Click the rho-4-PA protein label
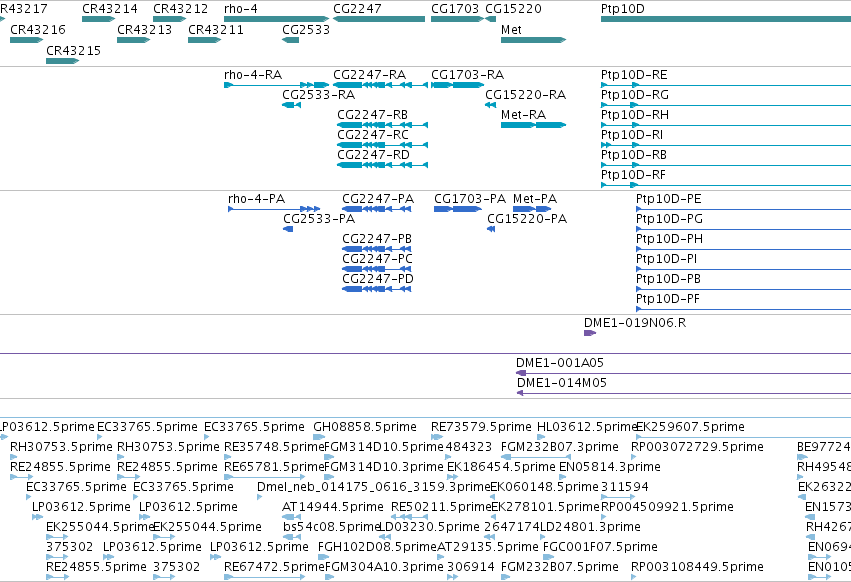This screenshot has width=851, height=582. [x=256, y=199]
